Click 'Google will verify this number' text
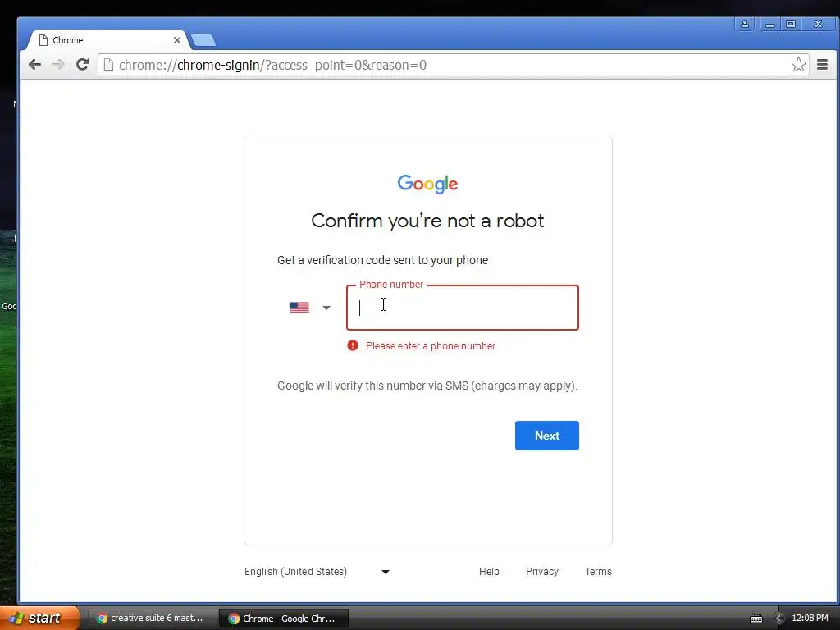This screenshot has height=630, width=840. pos(427,386)
